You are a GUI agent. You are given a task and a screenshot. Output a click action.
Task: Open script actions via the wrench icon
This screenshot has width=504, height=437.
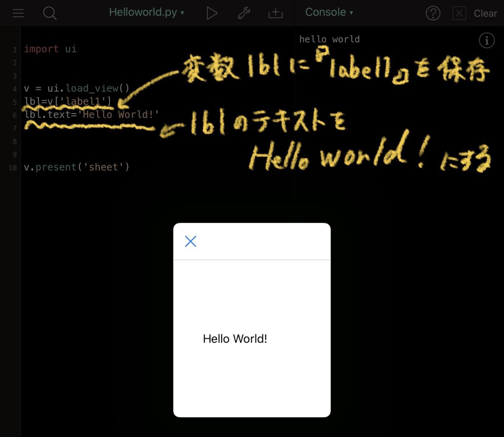[x=244, y=13]
